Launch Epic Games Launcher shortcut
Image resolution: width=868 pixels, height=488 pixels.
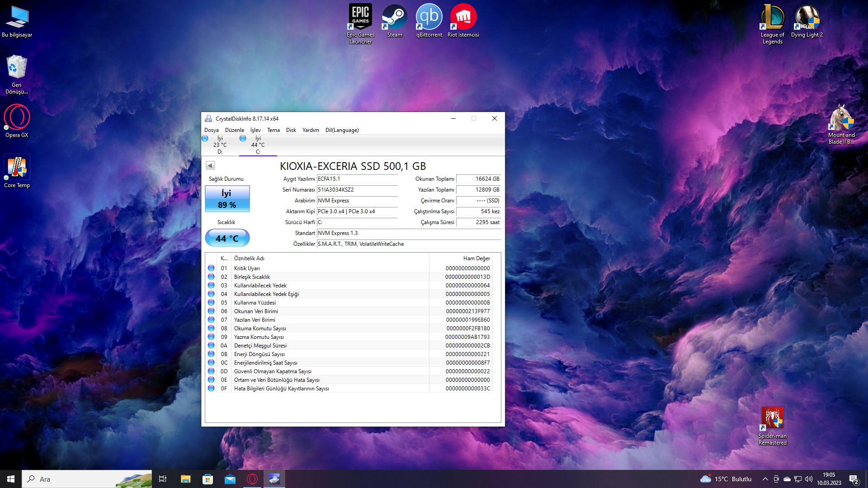[360, 24]
